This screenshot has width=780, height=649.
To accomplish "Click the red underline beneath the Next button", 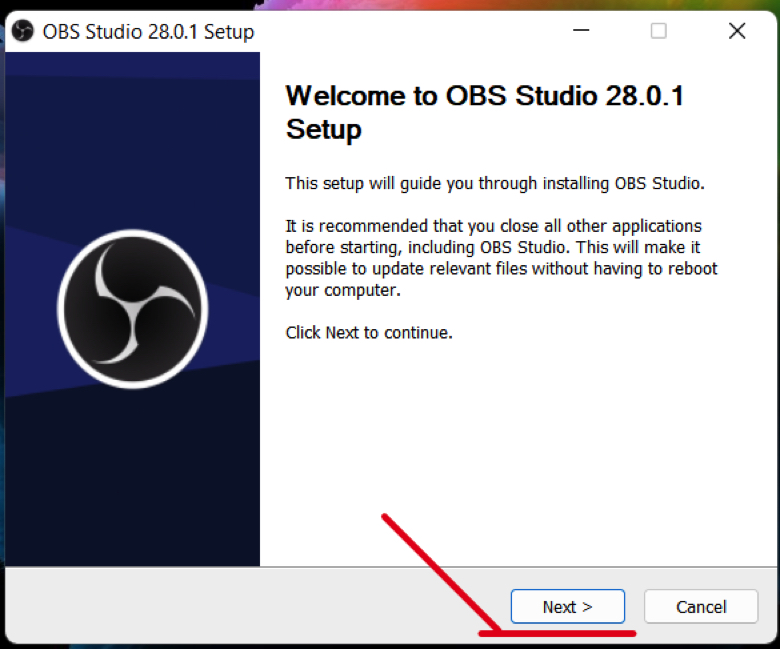I will click(557, 633).
